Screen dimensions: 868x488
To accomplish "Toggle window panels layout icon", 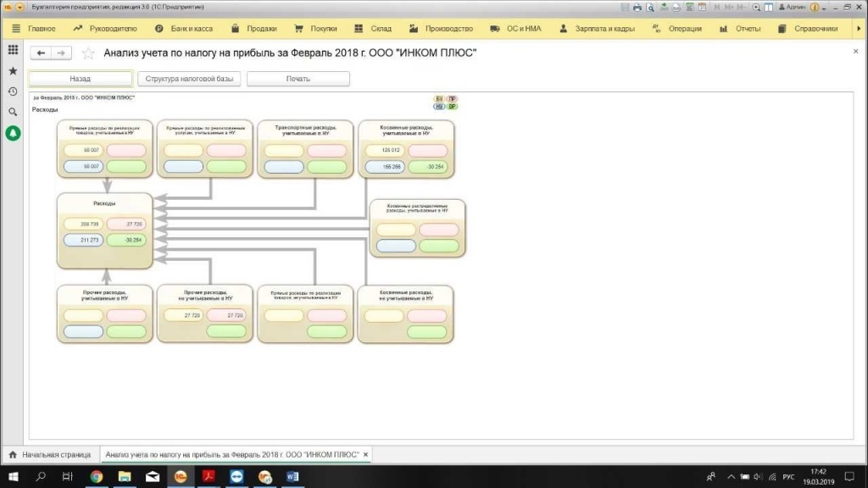I will [769, 7].
